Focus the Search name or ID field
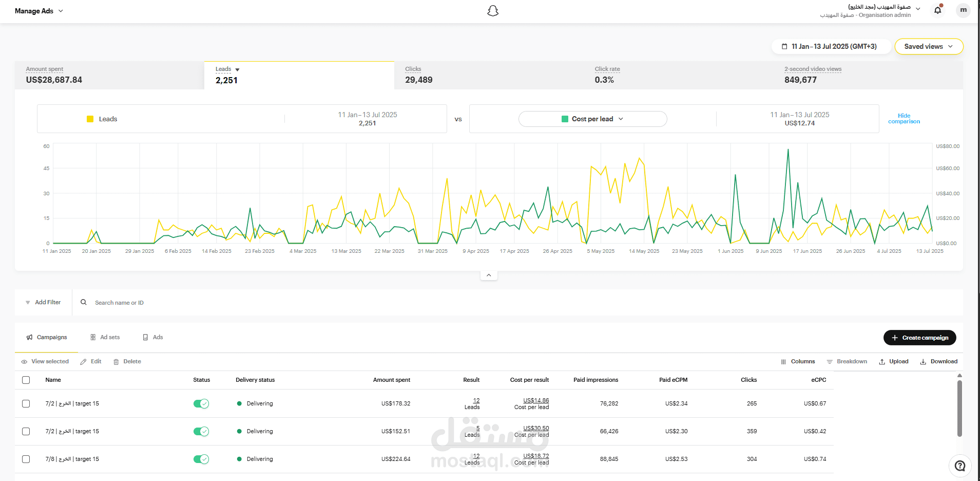Viewport: 980px width, 481px height. (518, 303)
